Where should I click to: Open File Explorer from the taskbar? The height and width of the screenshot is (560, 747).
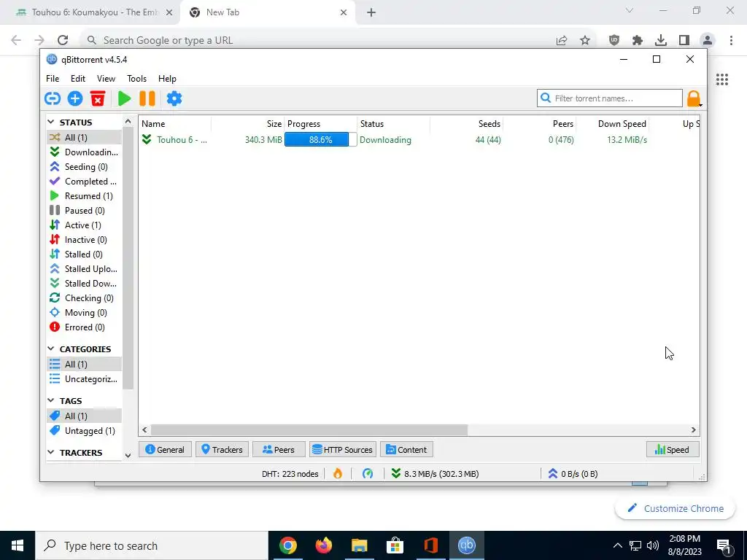(360, 545)
